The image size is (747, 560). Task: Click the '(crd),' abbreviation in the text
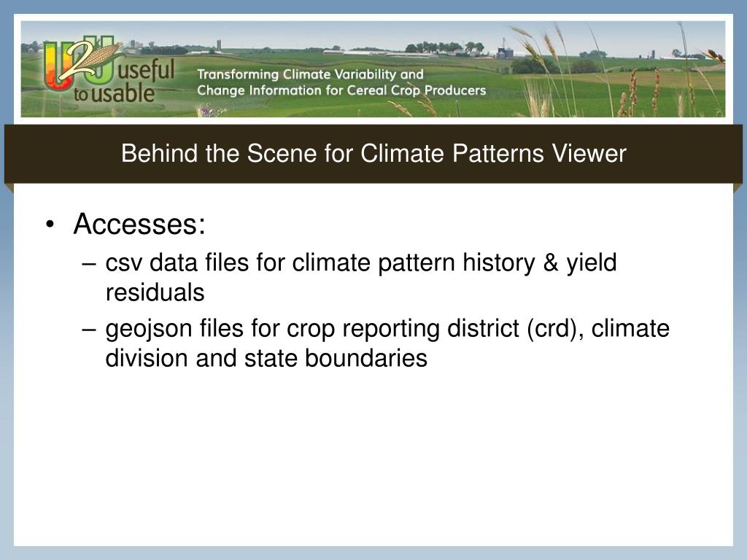(x=555, y=329)
